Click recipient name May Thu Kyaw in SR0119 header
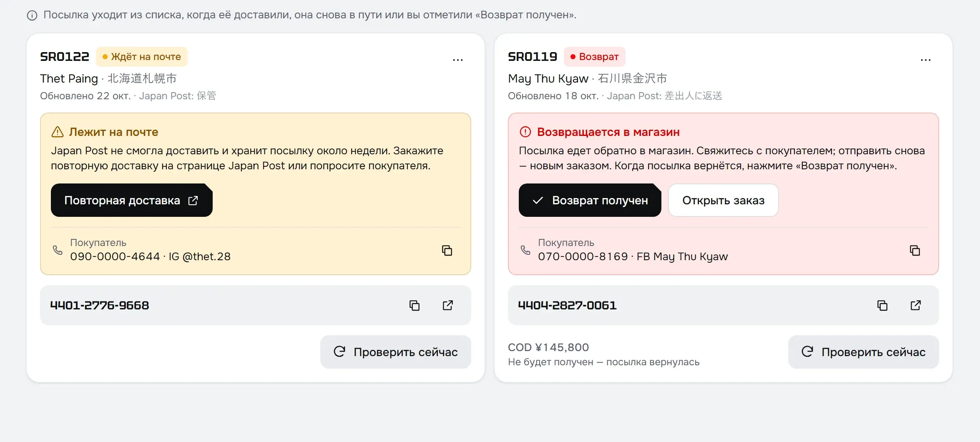The height and width of the screenshot is (442, 980). click(548, 78)
